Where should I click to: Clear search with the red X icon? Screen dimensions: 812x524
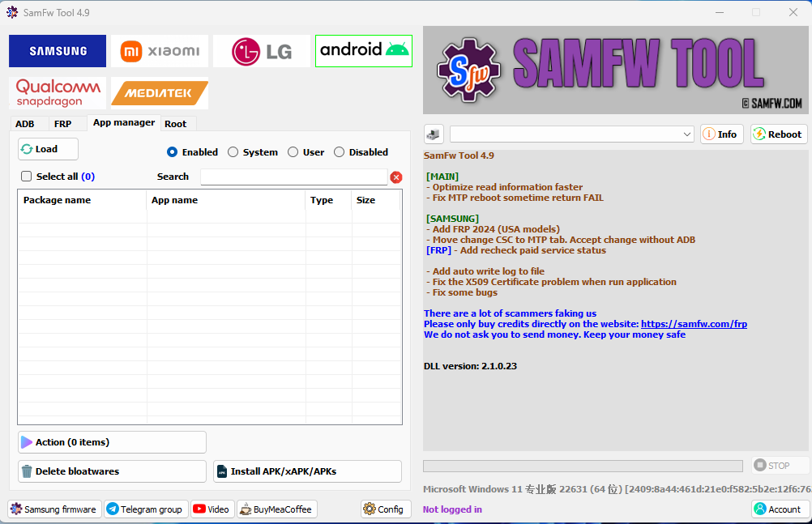(x=396, y=177)
